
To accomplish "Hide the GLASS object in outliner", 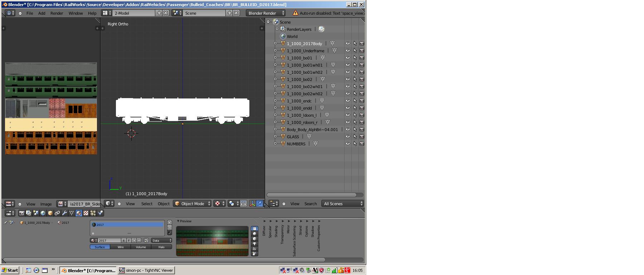I will point(347,136).
